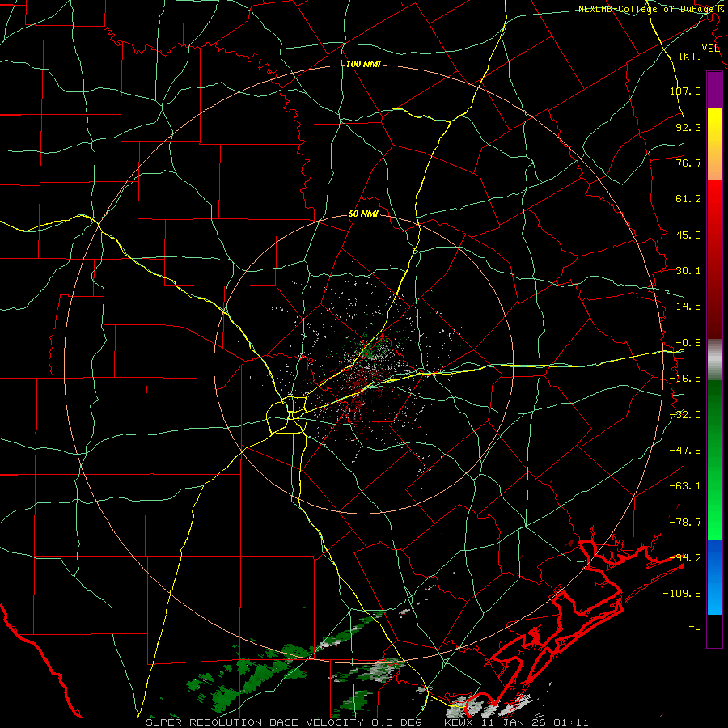
Task: Click the -78.7 velocity scale value
Action: coord(685,523)
